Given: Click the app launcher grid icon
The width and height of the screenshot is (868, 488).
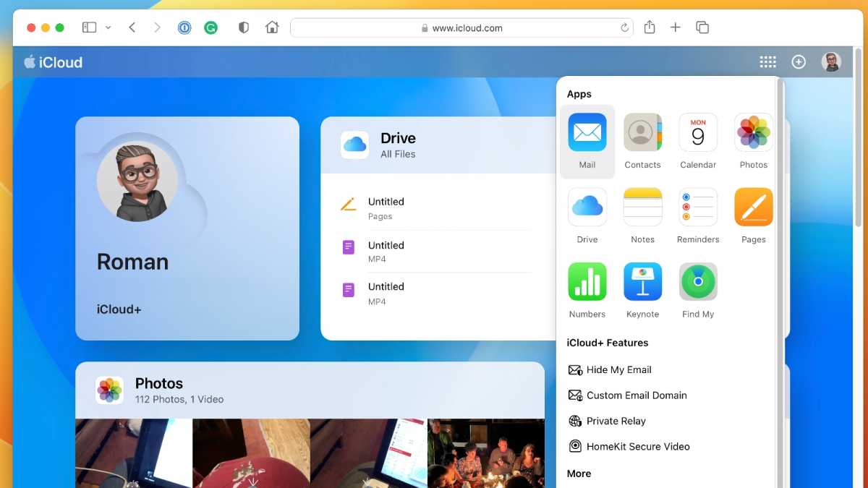Looking at the screenshot, I should [x=767, y=62].
